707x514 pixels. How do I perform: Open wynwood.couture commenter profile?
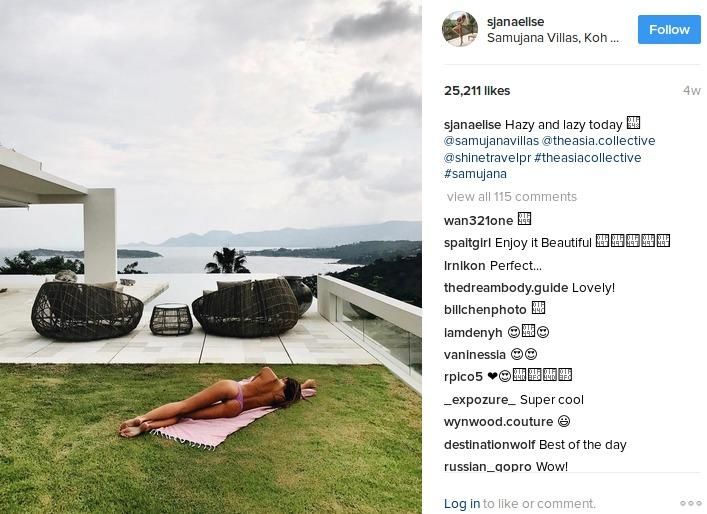[498, 422]
